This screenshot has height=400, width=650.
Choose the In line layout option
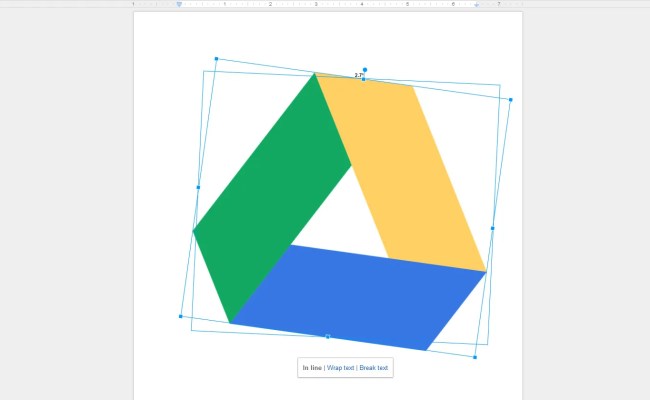point(312,368)
